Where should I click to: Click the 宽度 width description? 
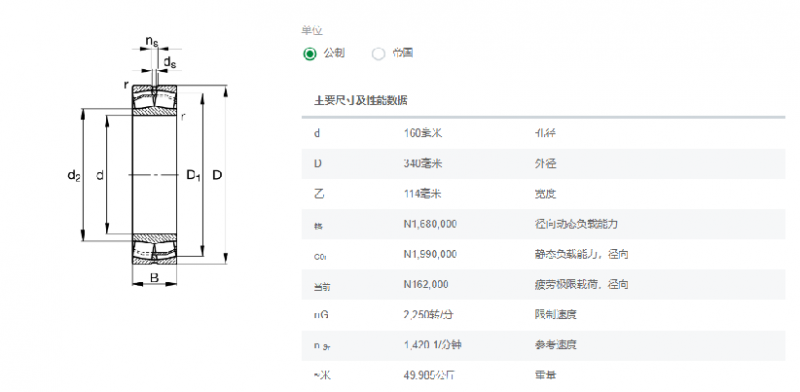click(545, 194)
